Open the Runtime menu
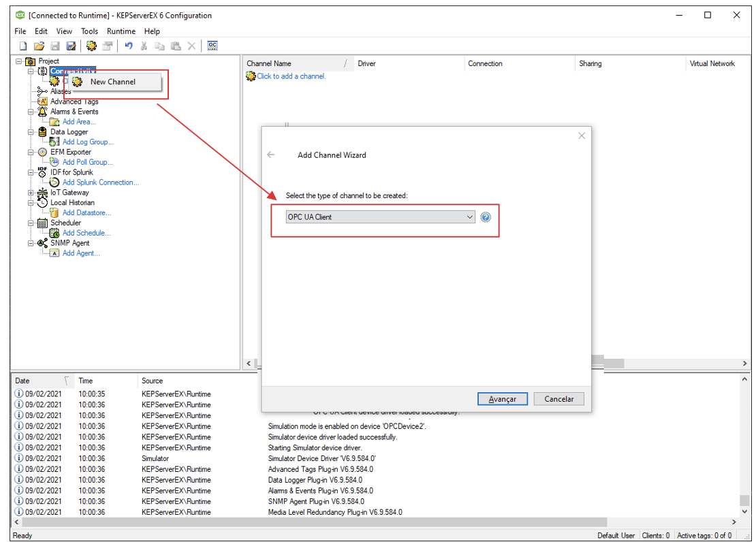Image resolution: width=756 pixels, height=542 pixels. tap(121, 31)
